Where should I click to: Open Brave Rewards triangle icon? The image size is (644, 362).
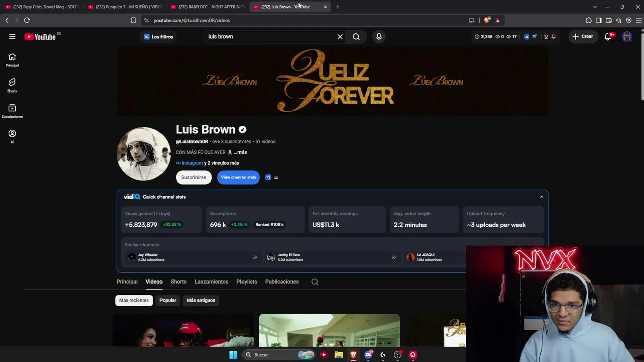tap(497, 20)
